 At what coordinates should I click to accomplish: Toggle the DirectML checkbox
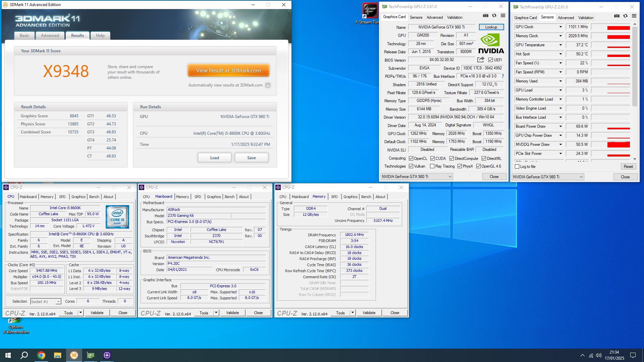(484, 158)
